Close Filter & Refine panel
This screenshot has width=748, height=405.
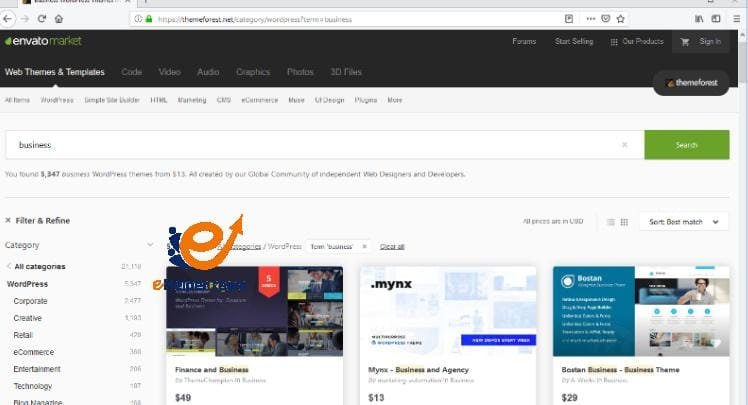click(x=8, y=221)
